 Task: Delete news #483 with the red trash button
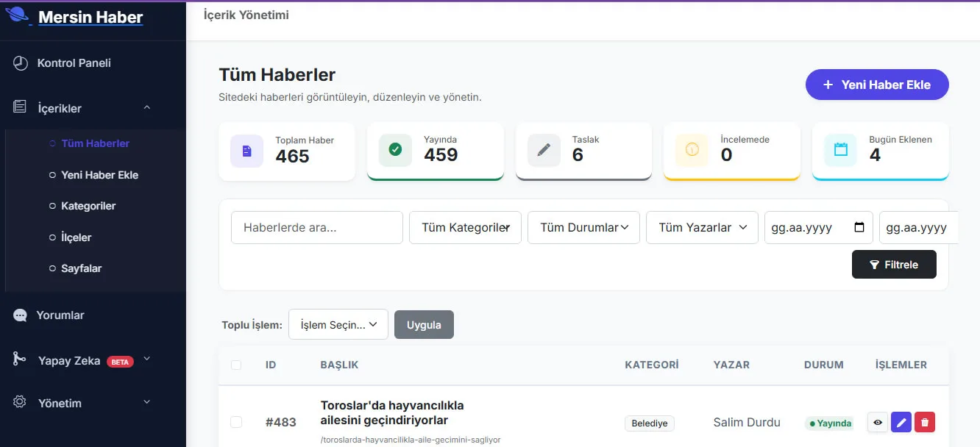[x=926, y=422]
